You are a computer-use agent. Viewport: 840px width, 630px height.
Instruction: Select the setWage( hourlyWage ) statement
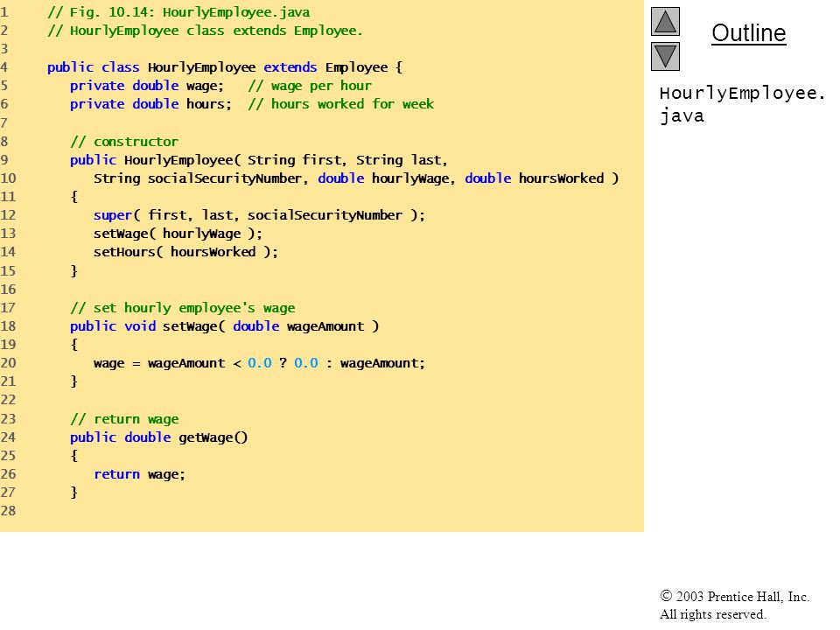click(178, 234)
